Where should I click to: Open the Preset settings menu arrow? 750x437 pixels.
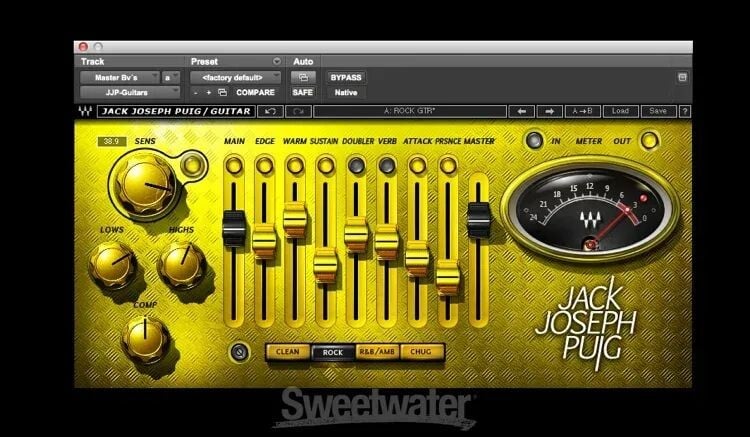276,61
